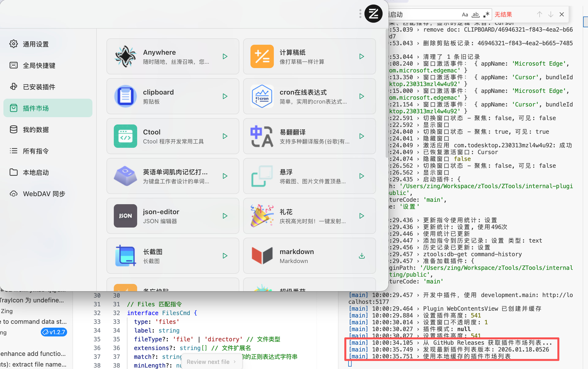Toggle regex search in terminal find bar

[486, 14]
